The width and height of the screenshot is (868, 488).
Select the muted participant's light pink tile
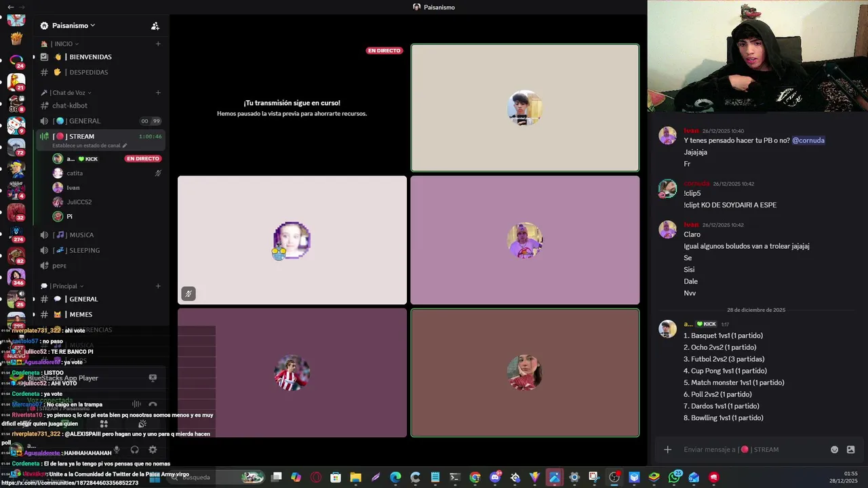(292, 240)
